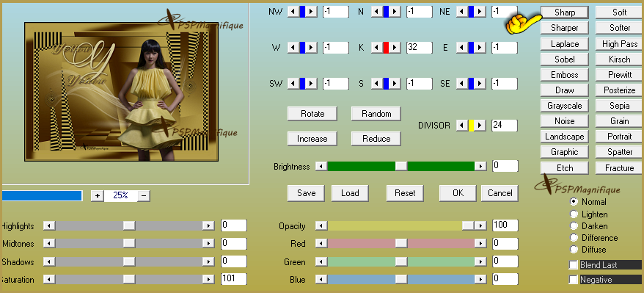This screenshot has width=644, height=293.
Task: Click the Saturation slider right arrow
Action: [x=208, y=280]
